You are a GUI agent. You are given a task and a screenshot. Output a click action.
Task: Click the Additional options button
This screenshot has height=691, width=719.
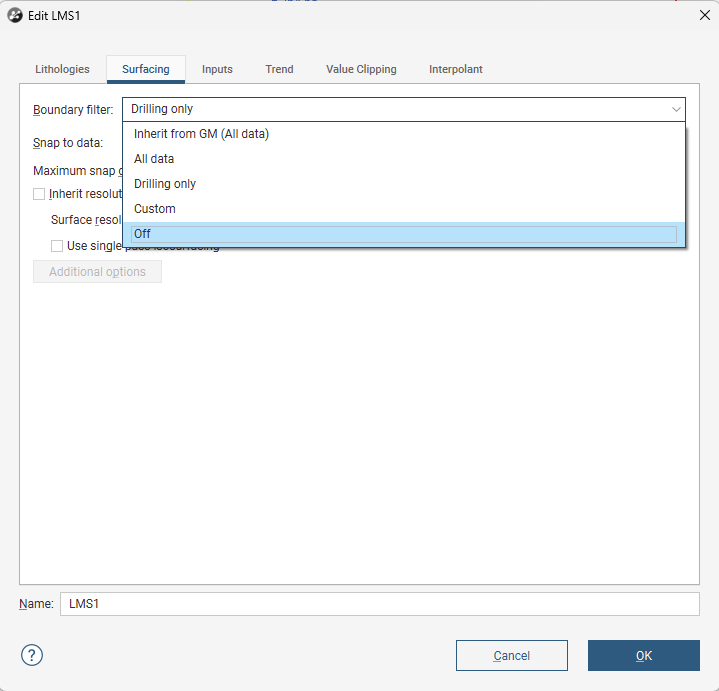(97, 271)
